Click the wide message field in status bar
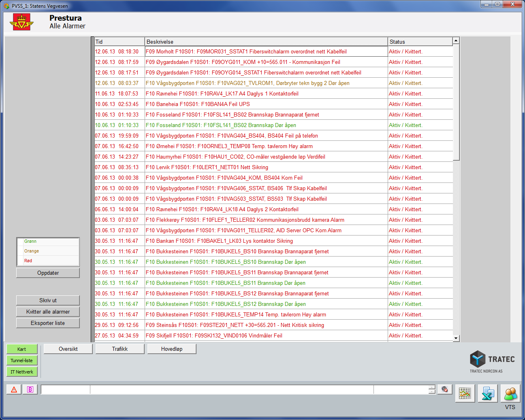The height and width of the screenshot is (420, 525). point(232,389)
